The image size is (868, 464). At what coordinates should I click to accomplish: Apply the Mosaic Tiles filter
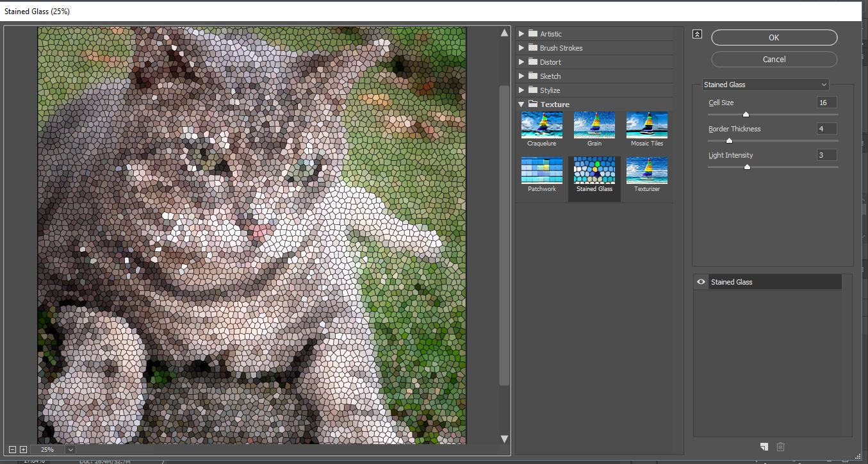646,125
